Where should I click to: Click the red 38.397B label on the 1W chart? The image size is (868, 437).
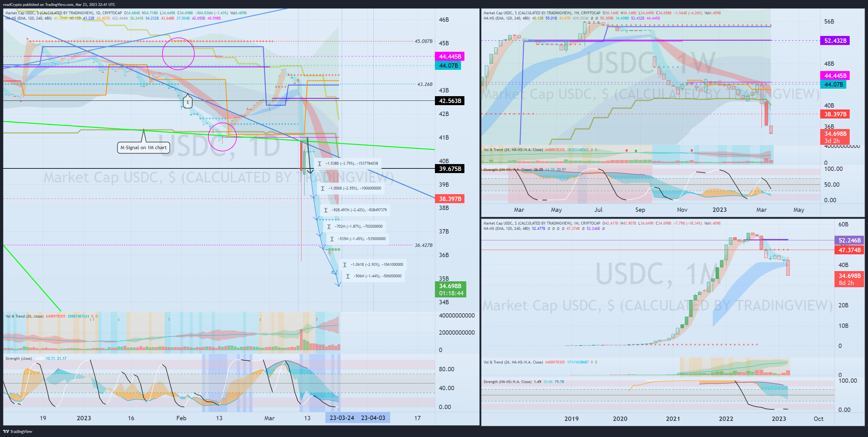pyautogui.click(x=835, y=114)
